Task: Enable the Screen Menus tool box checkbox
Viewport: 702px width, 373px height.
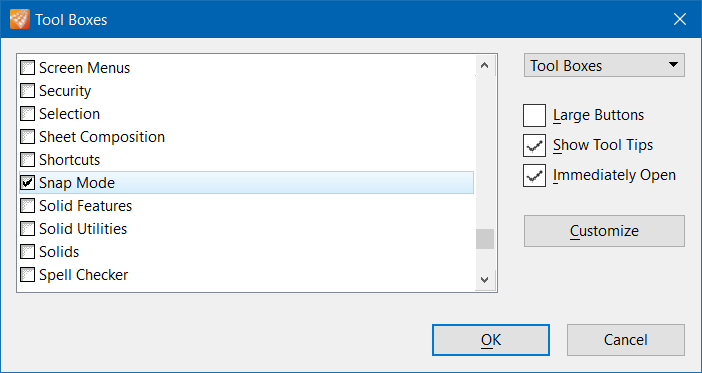Action: (x=28, y=68)
